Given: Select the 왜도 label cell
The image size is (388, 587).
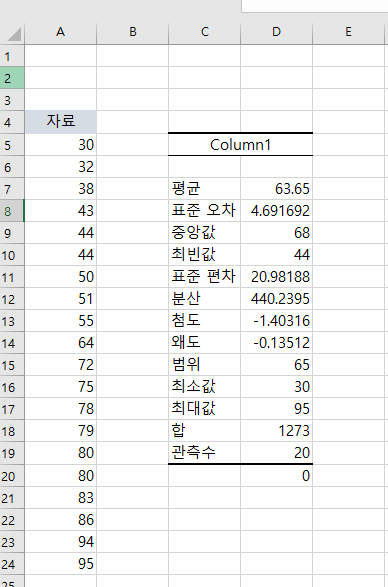Looking at the screenshot, I should pyautogui.click(x=204, y=343).
